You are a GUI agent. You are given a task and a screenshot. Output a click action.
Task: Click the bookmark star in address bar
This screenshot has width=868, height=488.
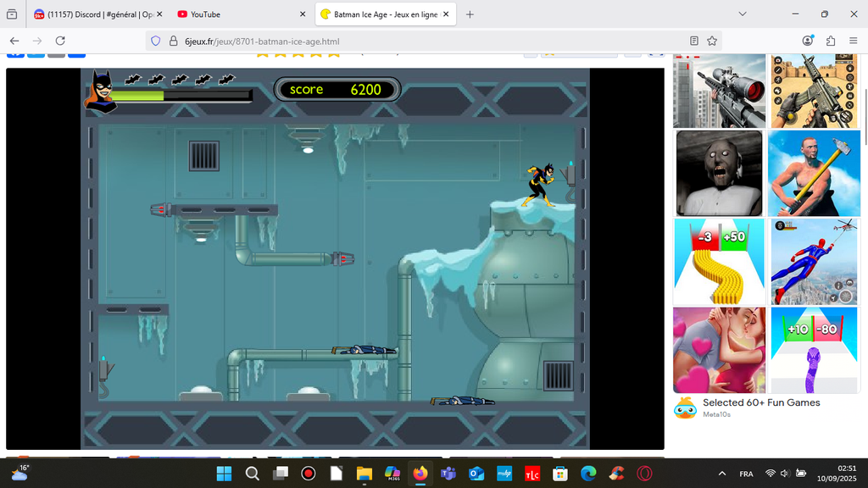(x=712, y=41)
